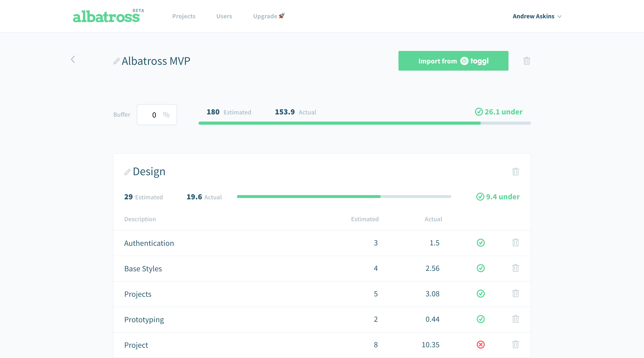The width and height of the screenshot is (644, 358).
Task: Toggle the red X status on Project row
Action: pos(481,345)
